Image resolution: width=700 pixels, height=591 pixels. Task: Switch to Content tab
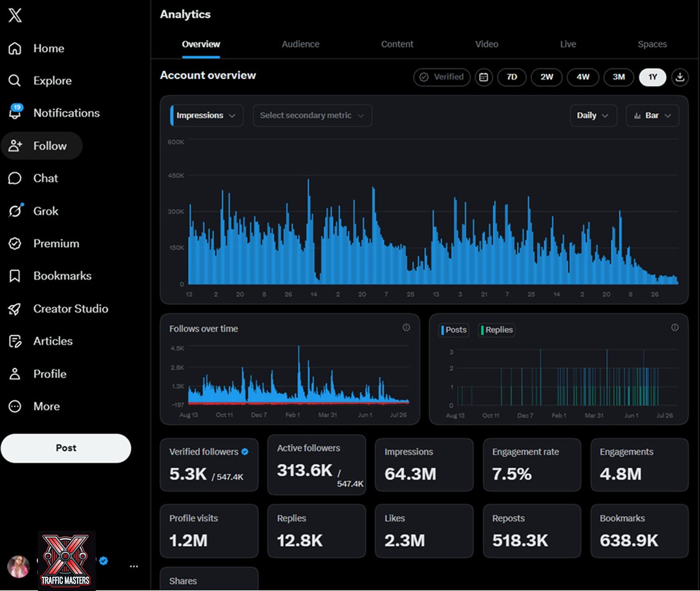coord(397,44)
